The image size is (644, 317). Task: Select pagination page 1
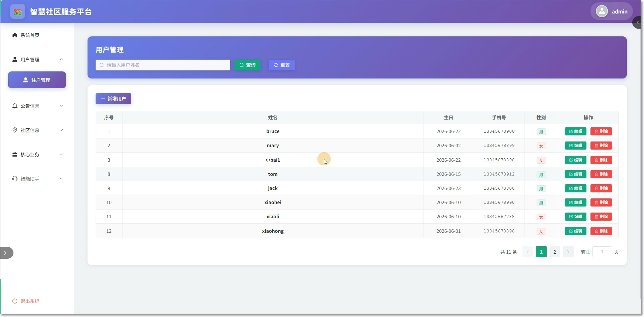coord(541,252)
